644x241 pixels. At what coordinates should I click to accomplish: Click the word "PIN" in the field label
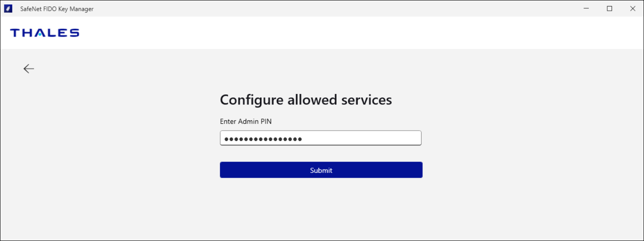point(266,122)
